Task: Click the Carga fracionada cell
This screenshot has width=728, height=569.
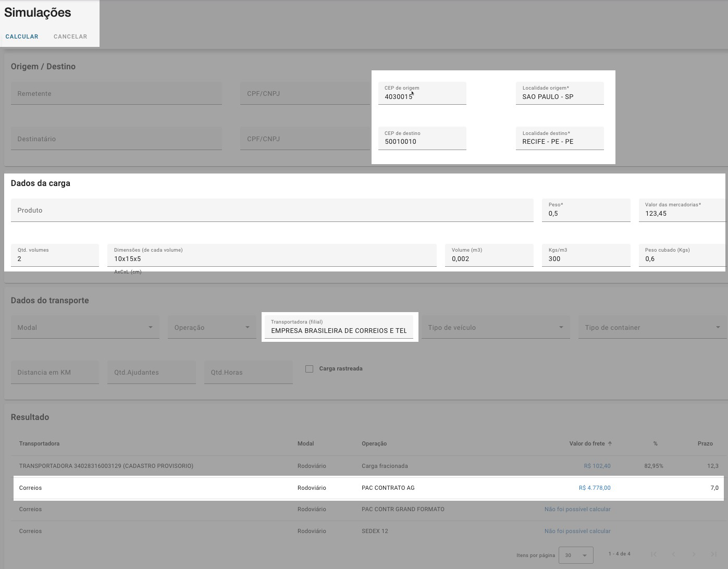Action: (x=385, y=466)
